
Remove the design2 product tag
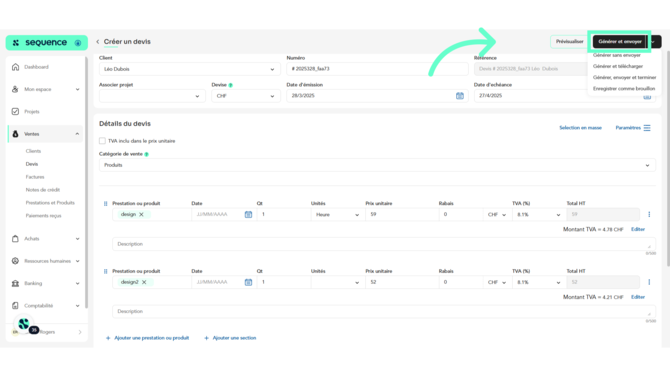[x=144, y=282]
